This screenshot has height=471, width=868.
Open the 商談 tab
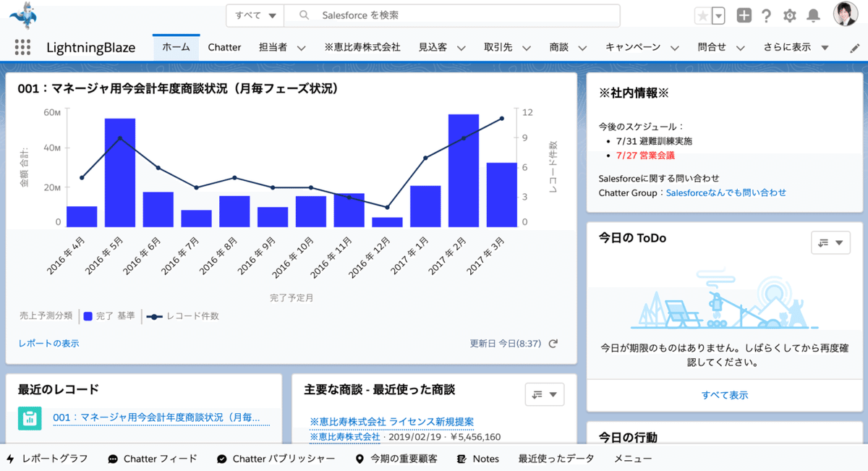(x=558, y=47)
